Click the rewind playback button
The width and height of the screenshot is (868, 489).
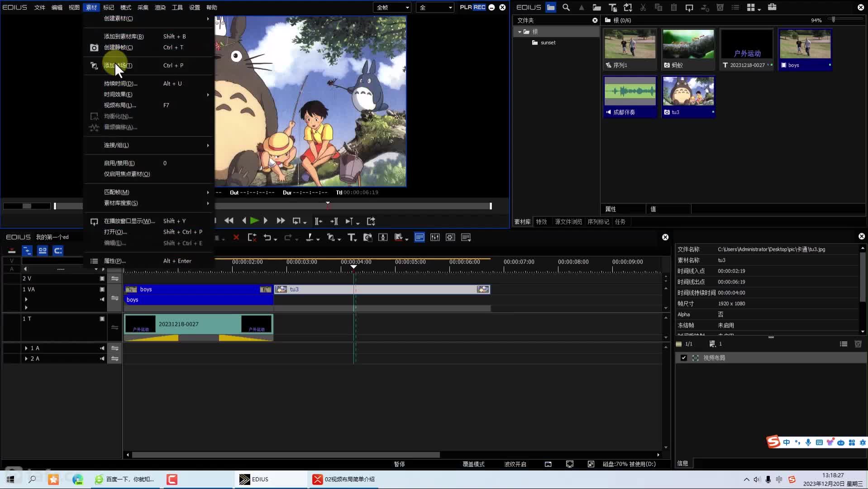[x=229, y=221]
